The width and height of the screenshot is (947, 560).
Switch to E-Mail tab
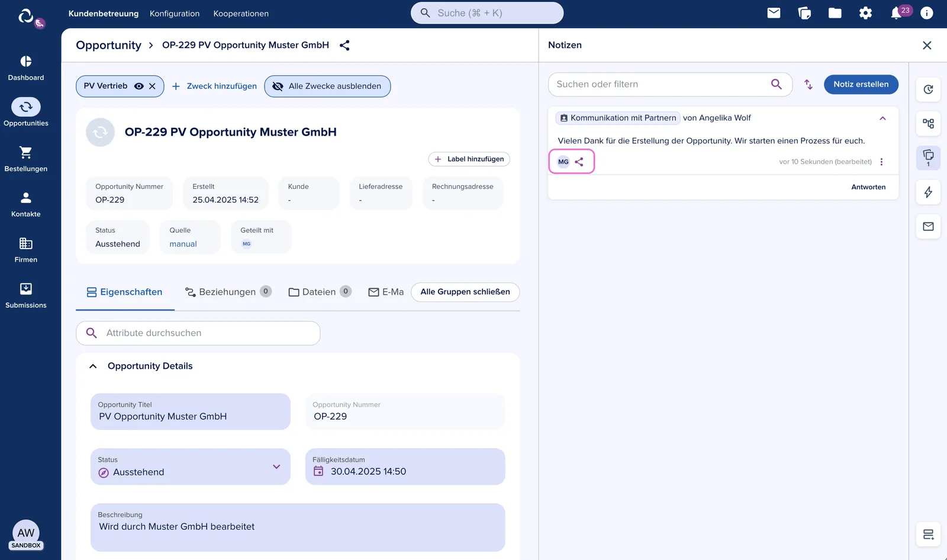(386, 292)
